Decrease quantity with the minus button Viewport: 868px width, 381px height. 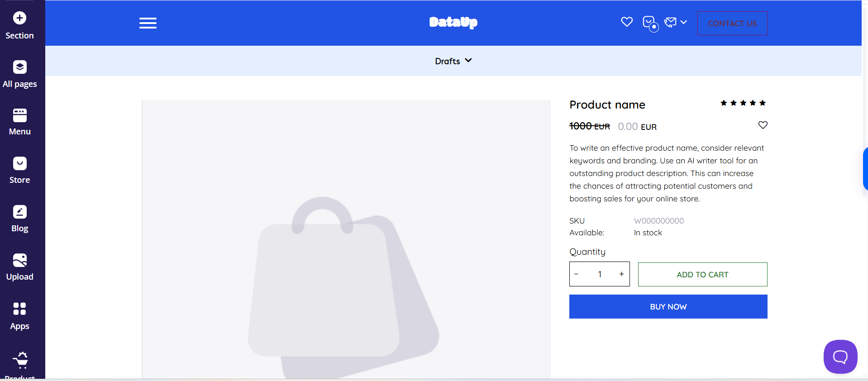(576, 274)
